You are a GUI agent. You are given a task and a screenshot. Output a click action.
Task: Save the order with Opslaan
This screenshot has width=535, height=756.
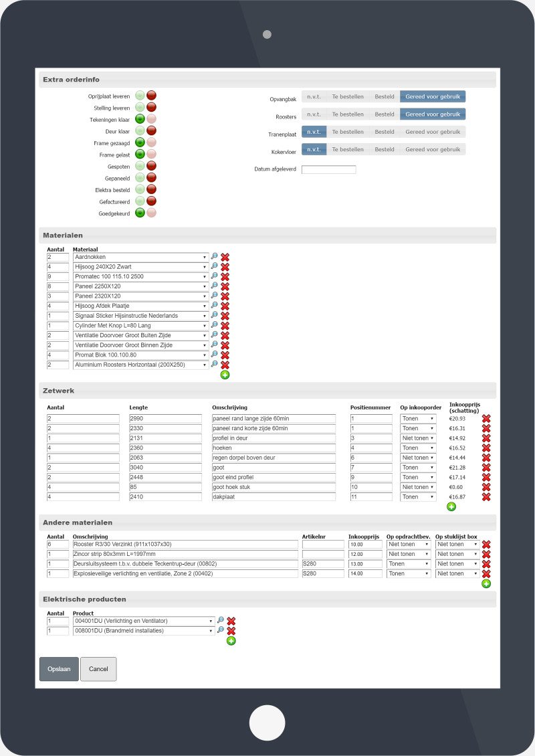59,669
